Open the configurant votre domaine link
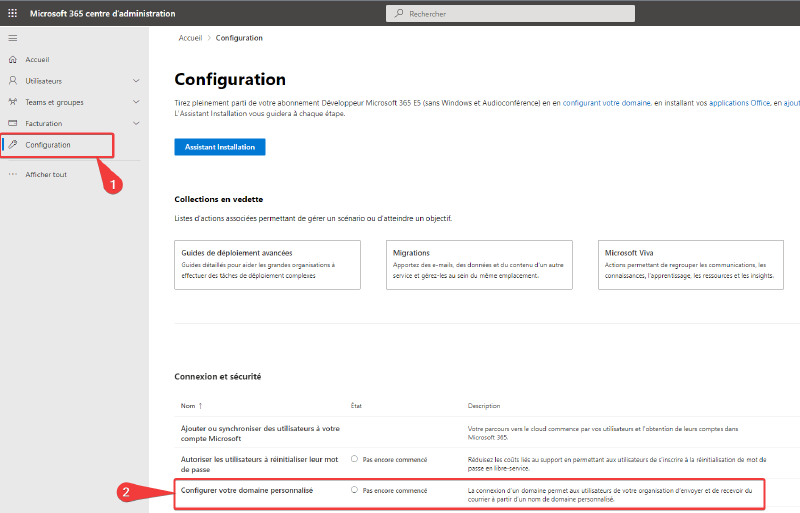Screen dimensions: 800x513 pyautogui.click(x=607, y=103)
